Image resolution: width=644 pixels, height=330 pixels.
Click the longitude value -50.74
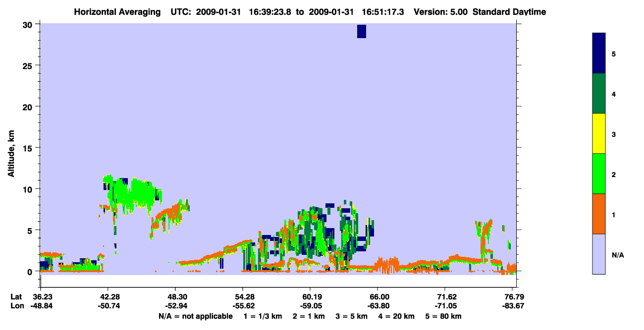pos(108,306)
